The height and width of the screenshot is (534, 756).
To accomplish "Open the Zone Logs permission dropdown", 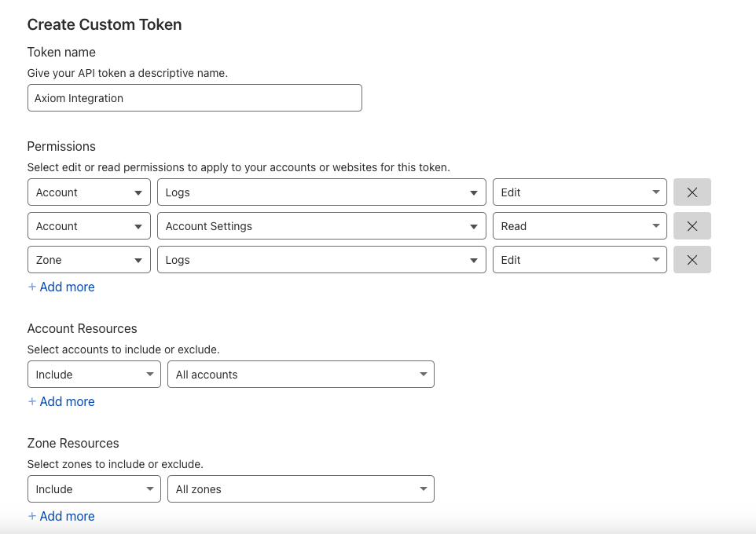I will pos(321,260).
